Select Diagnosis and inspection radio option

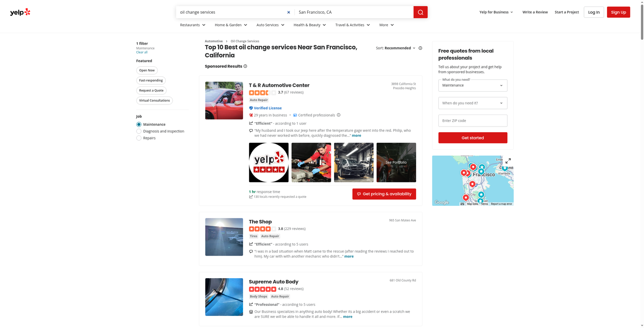[139, 131]
